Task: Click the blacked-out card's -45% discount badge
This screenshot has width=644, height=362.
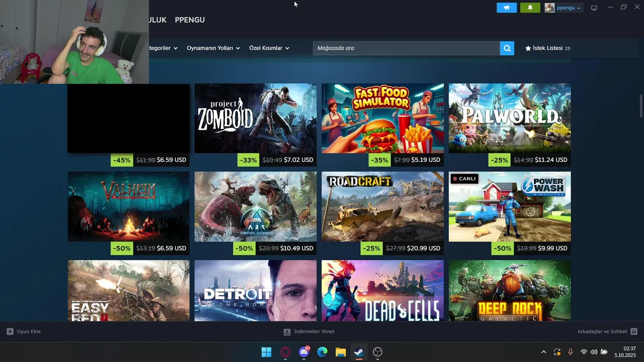Action: click(x=122, y=160)
